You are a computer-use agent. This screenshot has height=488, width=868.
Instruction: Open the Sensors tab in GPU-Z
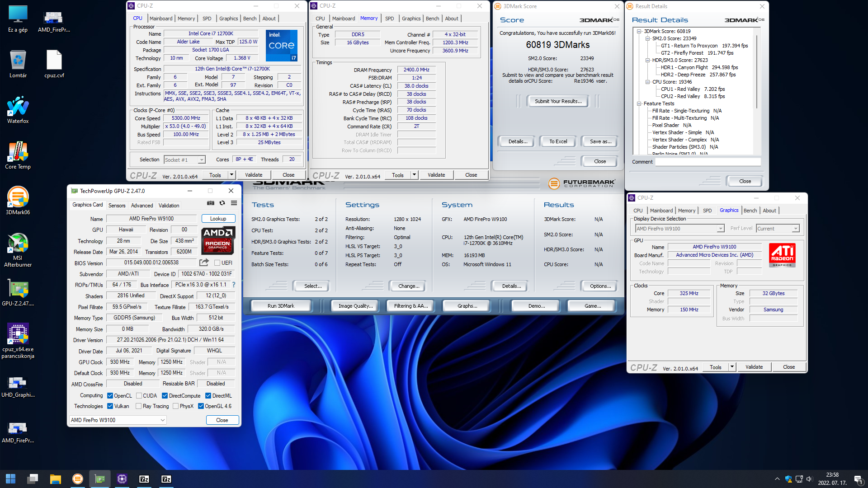coord(117,206)
